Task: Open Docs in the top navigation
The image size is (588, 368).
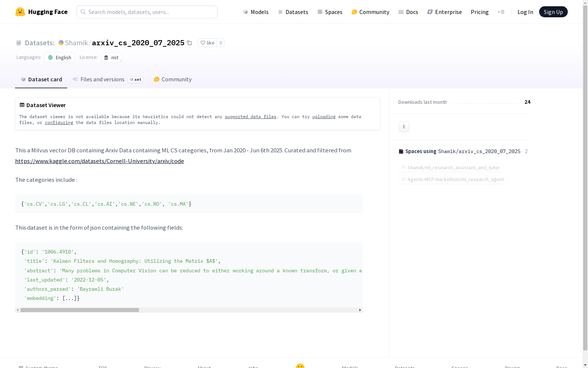Action: (408, 12)
